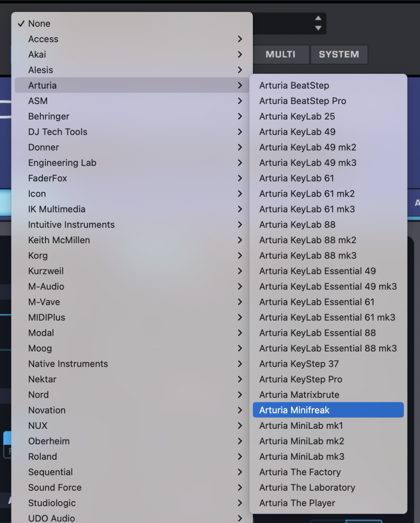Expand the Alesis manufacturer submenu
Screen dimensions: 420x523
[132, 70]
